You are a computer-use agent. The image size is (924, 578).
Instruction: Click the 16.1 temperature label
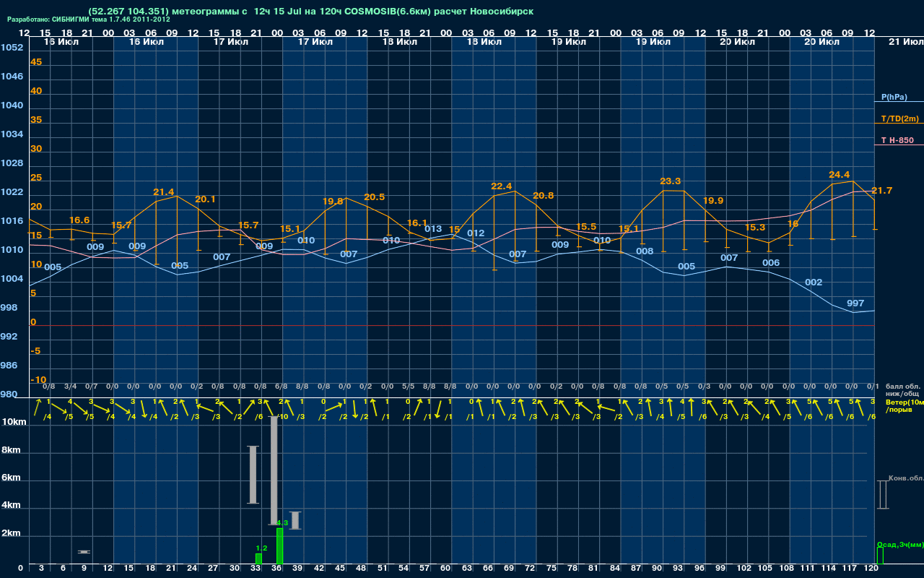coord(417,223)
